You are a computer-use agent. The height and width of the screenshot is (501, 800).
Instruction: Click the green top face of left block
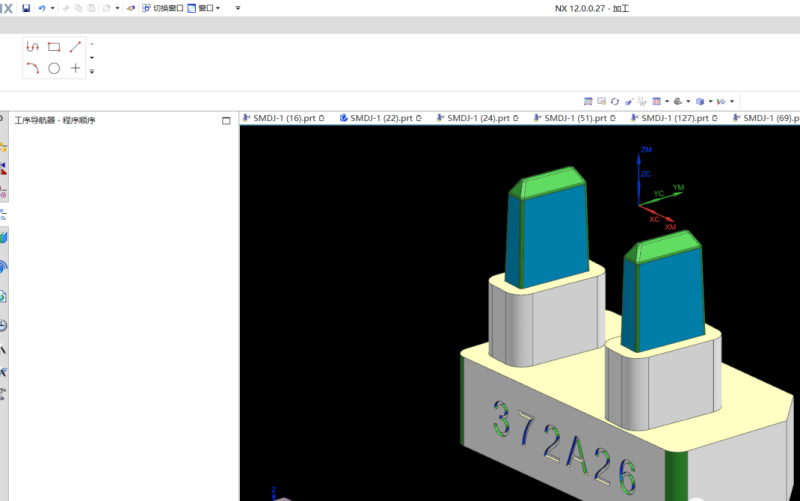(550, 184)
